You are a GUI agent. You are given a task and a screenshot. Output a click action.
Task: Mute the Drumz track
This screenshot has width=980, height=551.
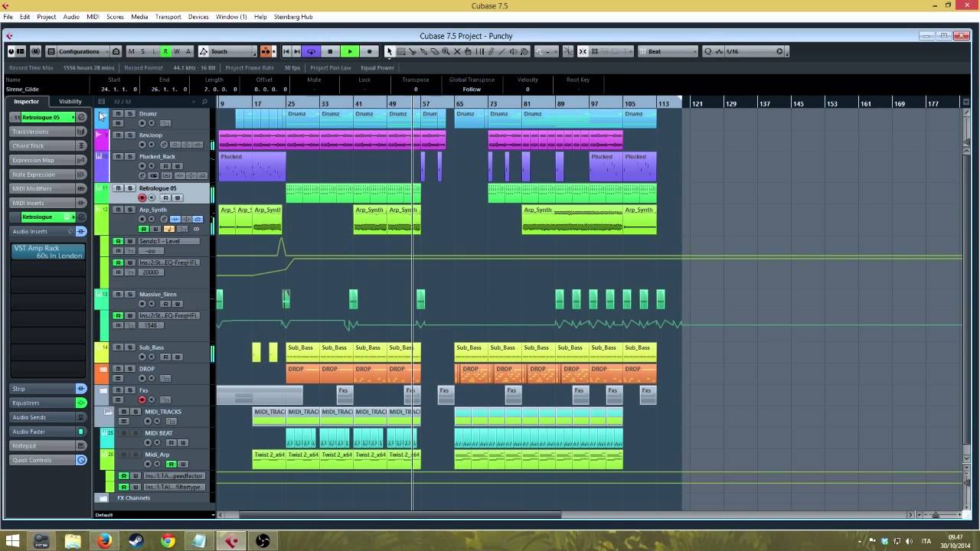pyautogui.click(x=118, y=114)
